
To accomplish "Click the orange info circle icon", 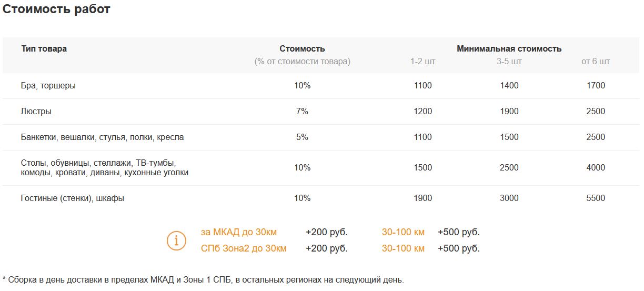I will click(x=176, y=240).
